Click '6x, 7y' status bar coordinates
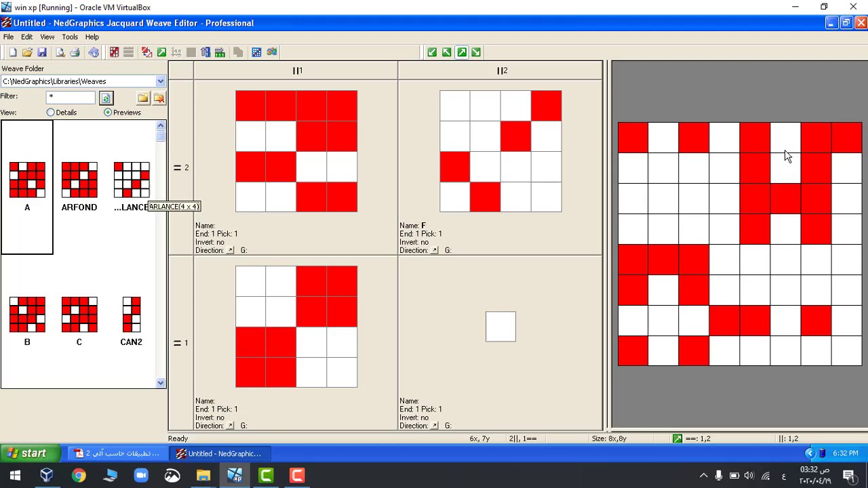This screenshot has width=868, height=488. point(479,439)
